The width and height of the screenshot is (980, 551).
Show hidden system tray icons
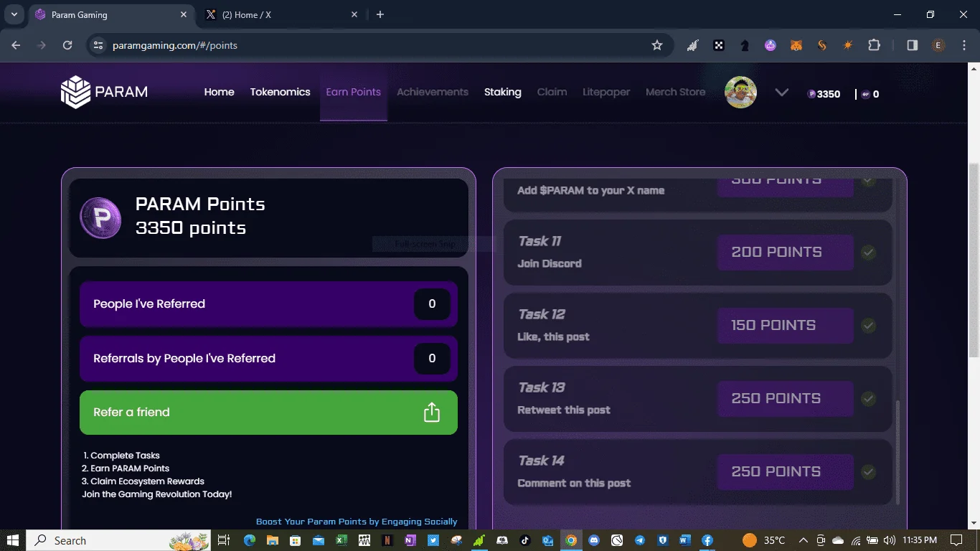click(804, 540)
